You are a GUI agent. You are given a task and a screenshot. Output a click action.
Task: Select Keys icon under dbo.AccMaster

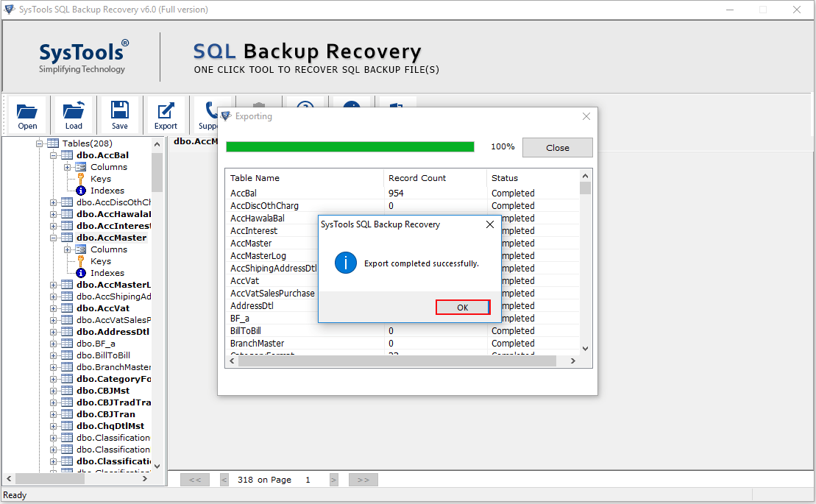(x=81, y=261)
